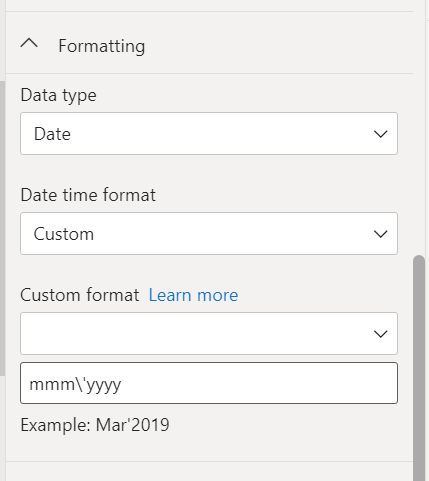Click the Example: Mar'2019 preview text

95,425
